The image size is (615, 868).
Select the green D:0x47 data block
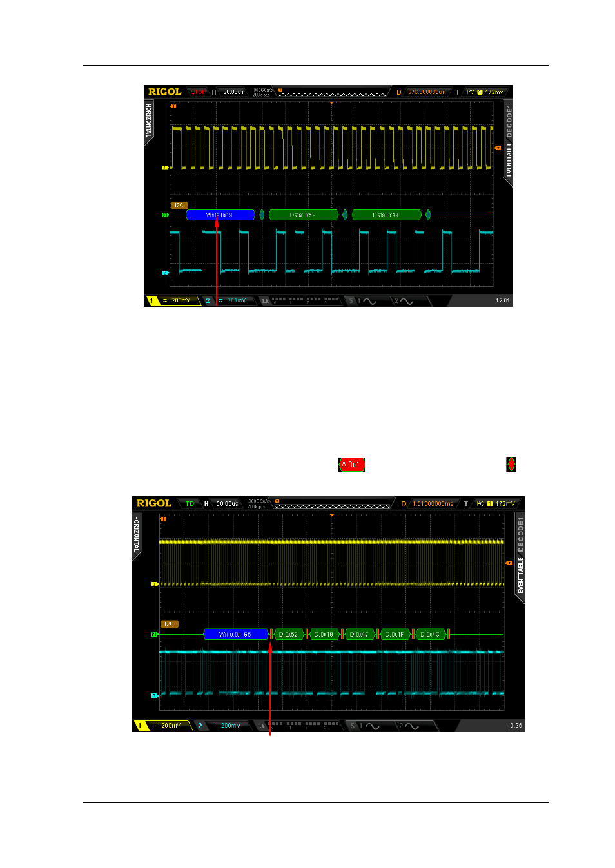358,635
